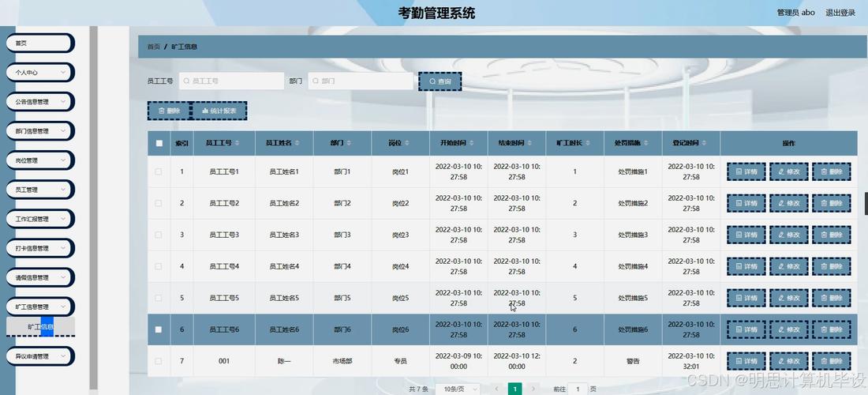Click the 市场部 cell in row 7
The height and width of the screenshot is (395, 868).
(342, 361)
